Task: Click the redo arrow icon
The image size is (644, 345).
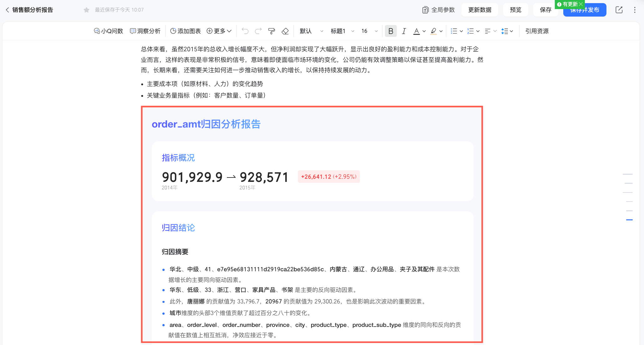Action: [x=258, y=31]
